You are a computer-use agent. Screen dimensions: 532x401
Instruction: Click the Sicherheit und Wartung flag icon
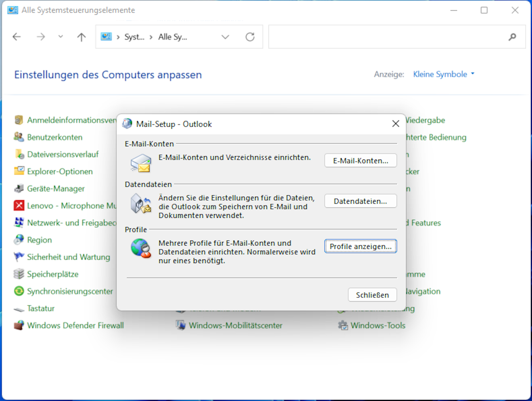pos(19,257)
